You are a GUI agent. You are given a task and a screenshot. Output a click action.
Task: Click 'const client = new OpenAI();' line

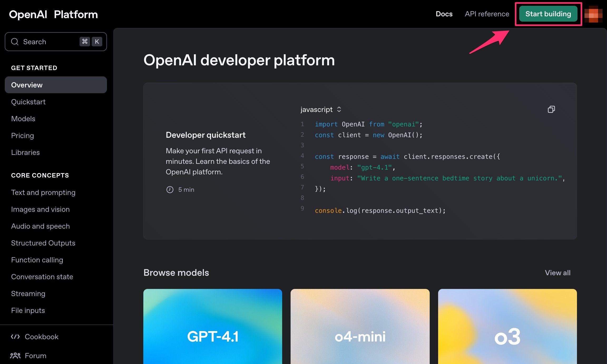coord(369,135)
